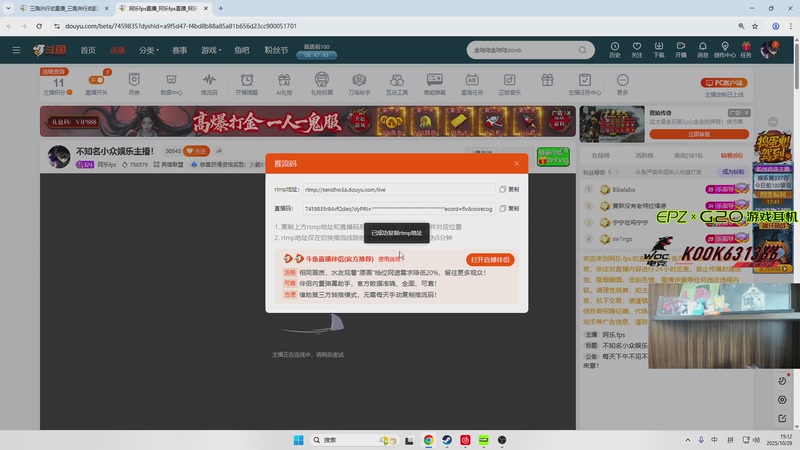Open the AI礼物 tool icon
The height and width of the screenshot is (450, 800).
click(284, 84)
